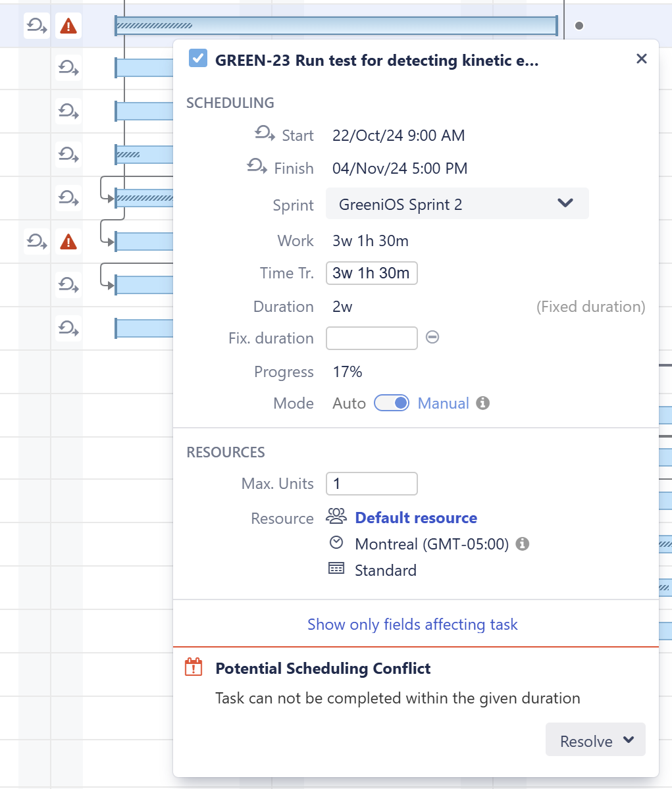
Task: Close the task details popup
Action: [x=641, y=59]
